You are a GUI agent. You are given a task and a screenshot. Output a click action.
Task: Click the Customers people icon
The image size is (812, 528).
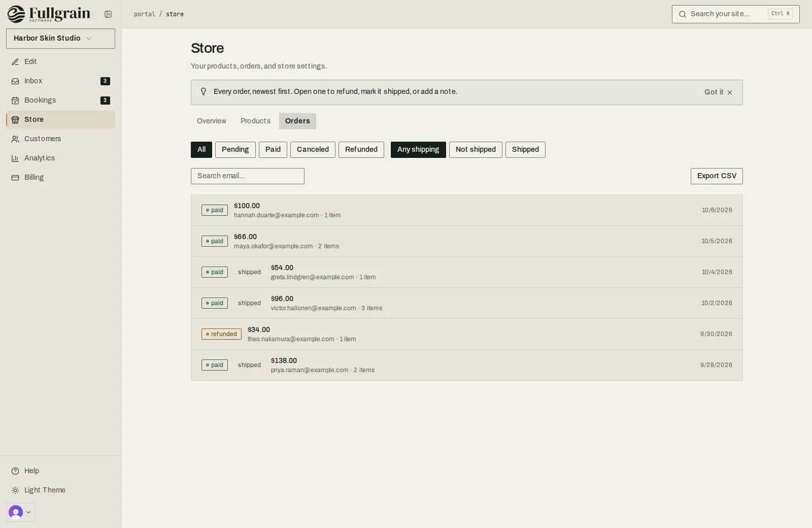tap(15, 139)
